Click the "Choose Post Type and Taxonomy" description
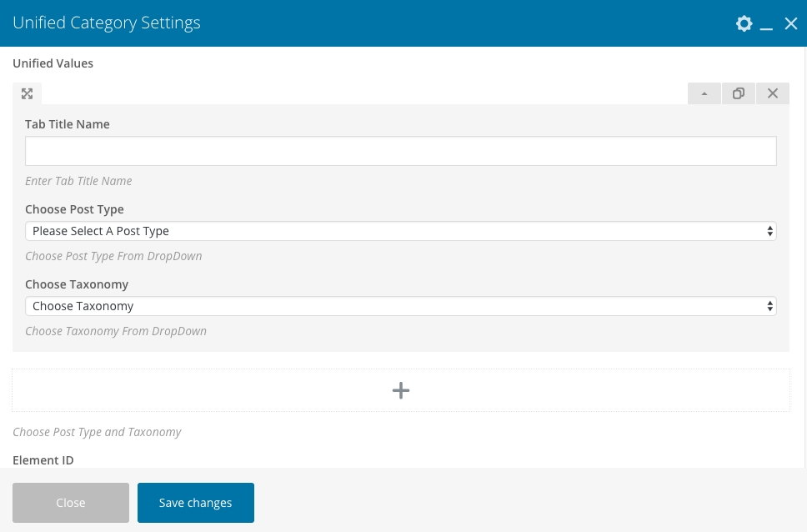 pos(97,432)
